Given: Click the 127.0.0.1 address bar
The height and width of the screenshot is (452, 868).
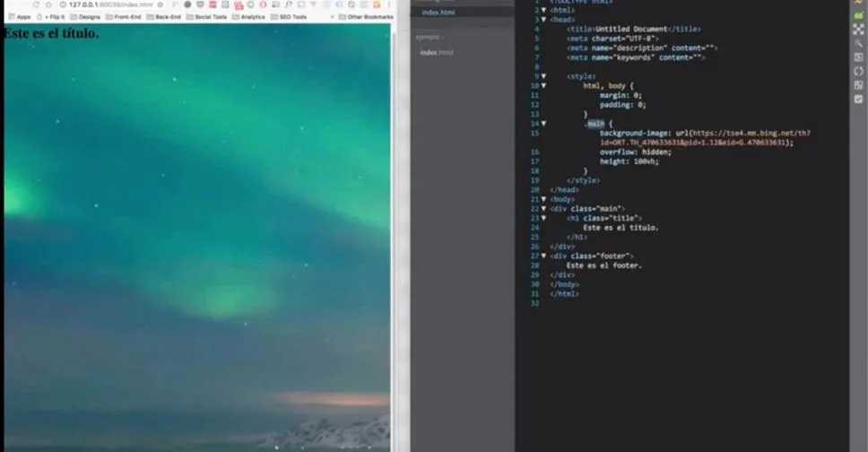Looking at the screenshot, I should [x=110, y=4].
